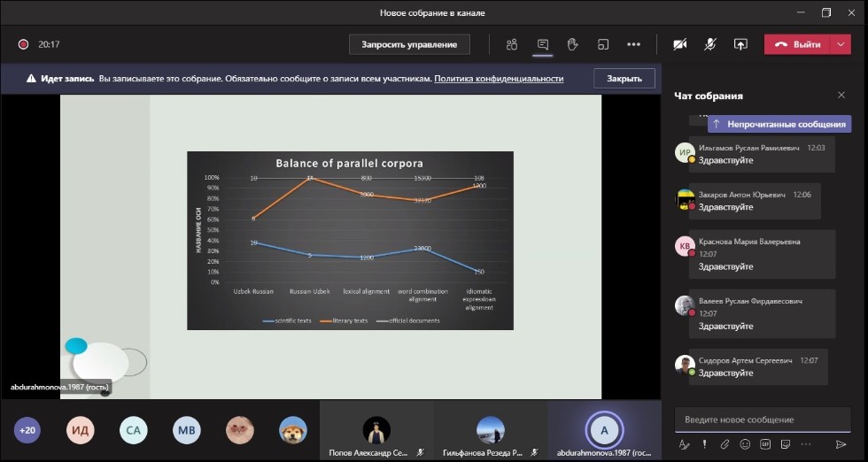Screen dimensions: 868x462
Task: Expand the +20 hidden participants
Action: pyautogui.click(x=27, y=430)
